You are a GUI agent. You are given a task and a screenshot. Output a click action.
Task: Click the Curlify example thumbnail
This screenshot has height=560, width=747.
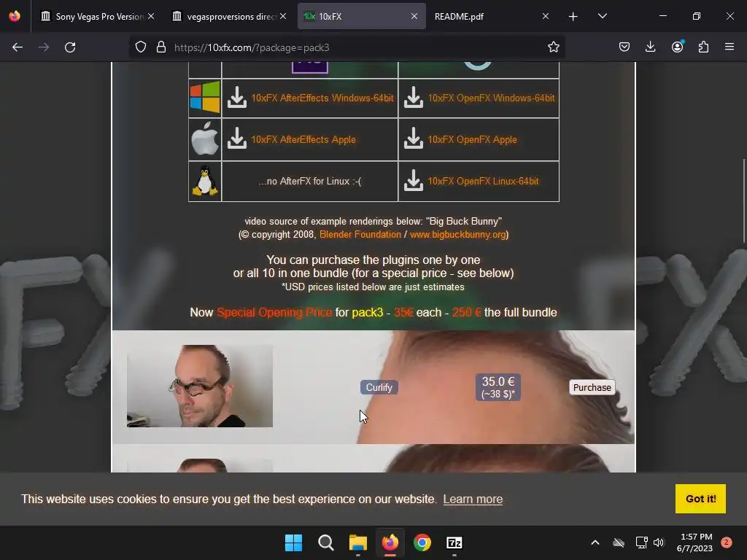[x=200, y=386]
